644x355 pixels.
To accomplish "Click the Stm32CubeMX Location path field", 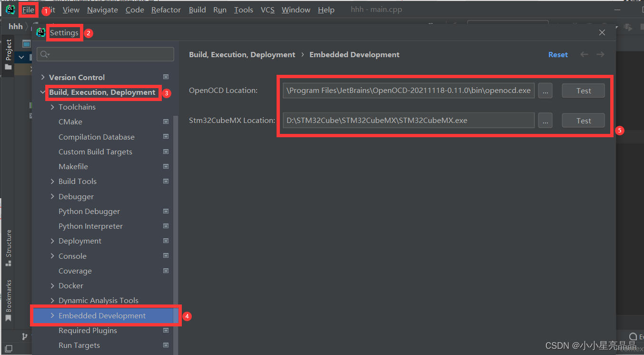I will 408,121.
